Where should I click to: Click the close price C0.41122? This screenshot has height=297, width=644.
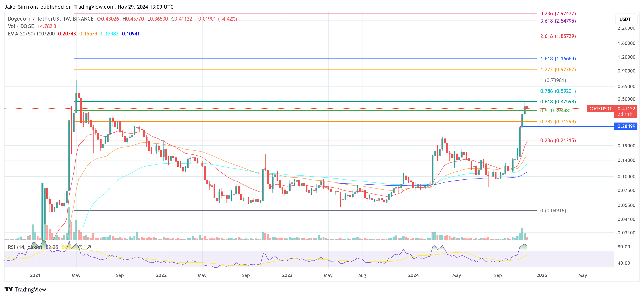(x=182, y=19)
